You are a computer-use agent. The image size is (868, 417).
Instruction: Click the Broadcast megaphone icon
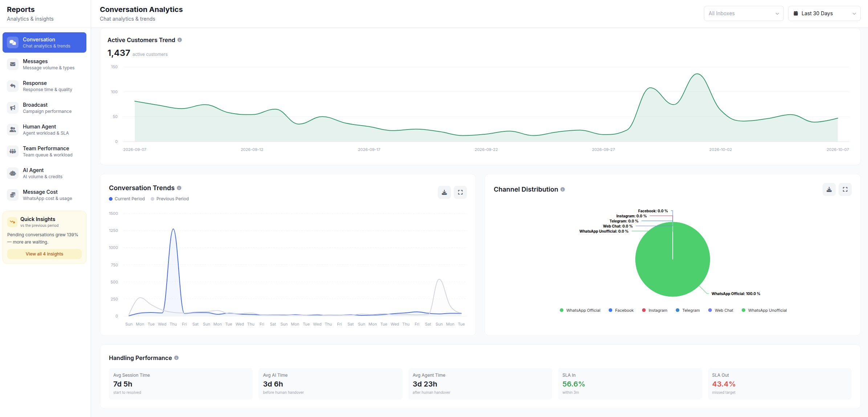(x=13, y=108)
